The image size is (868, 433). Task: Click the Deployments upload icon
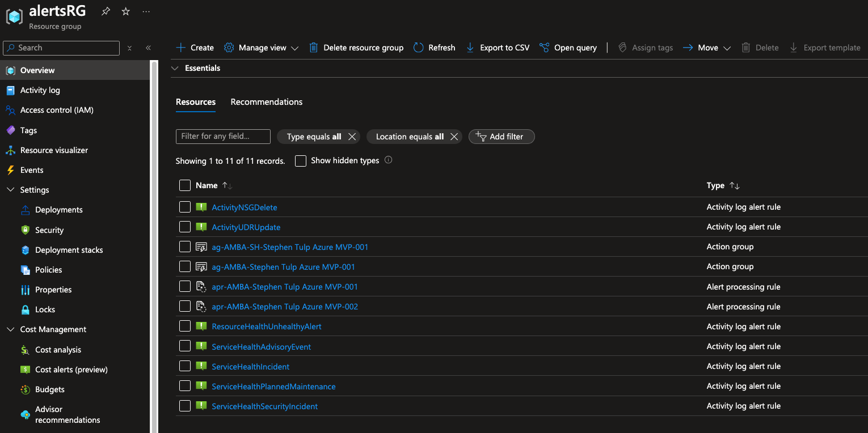(25, 210)
